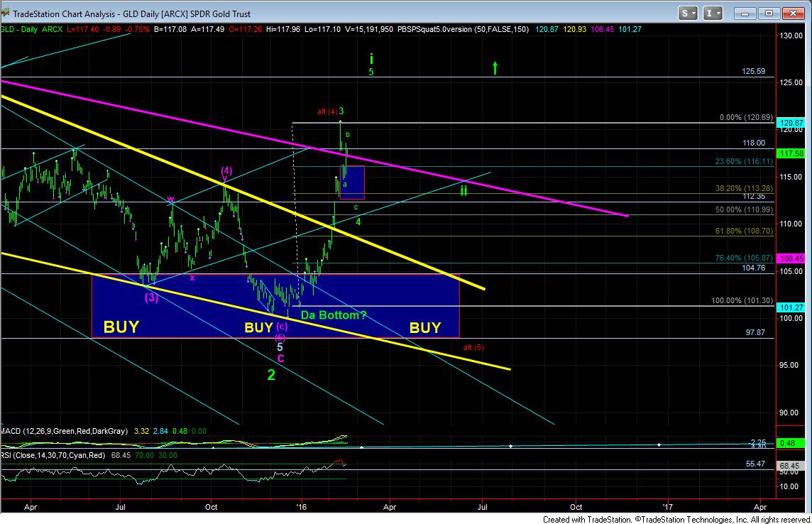Select the 50.00% (110.99) Fibonacci label
This screenshot has width=812, height=524.
[x=744, y=209]
